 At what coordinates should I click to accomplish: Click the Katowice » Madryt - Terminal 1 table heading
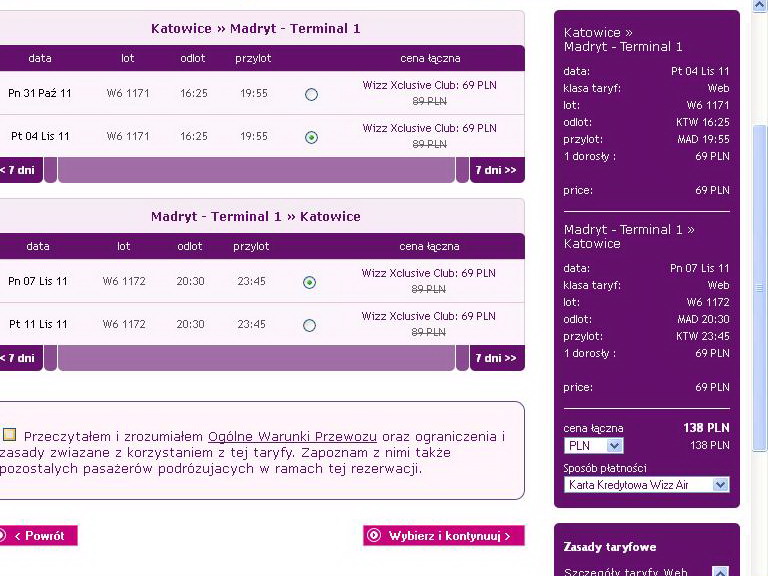pos(256,28)
